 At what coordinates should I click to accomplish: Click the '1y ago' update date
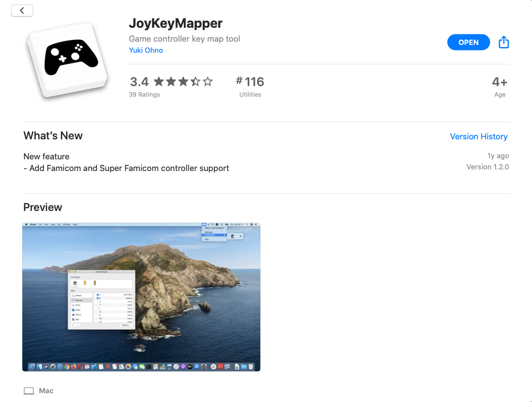(498, 155)
